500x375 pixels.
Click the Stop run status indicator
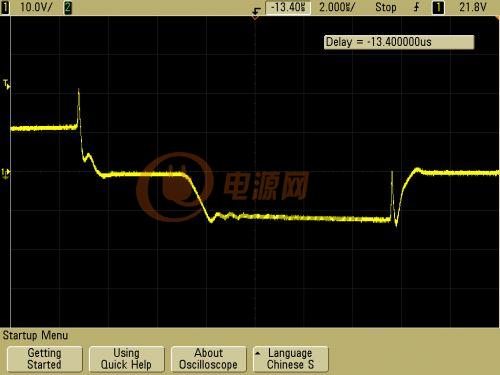[385, 7]
